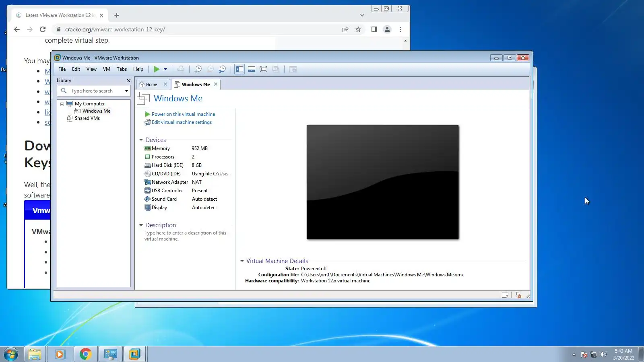Select the Processors device row
The width and height of the screenshot is (644, 362).
pos(188,157)
